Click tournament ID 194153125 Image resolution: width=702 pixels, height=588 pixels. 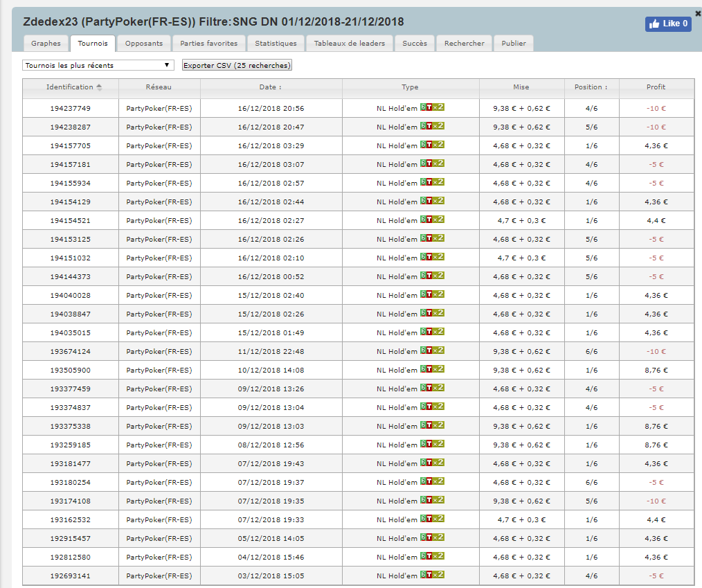71,240
